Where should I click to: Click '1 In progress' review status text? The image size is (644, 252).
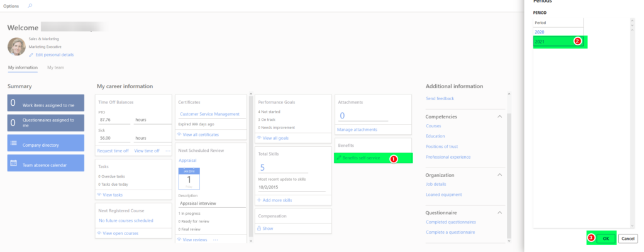tap(189, 214)
